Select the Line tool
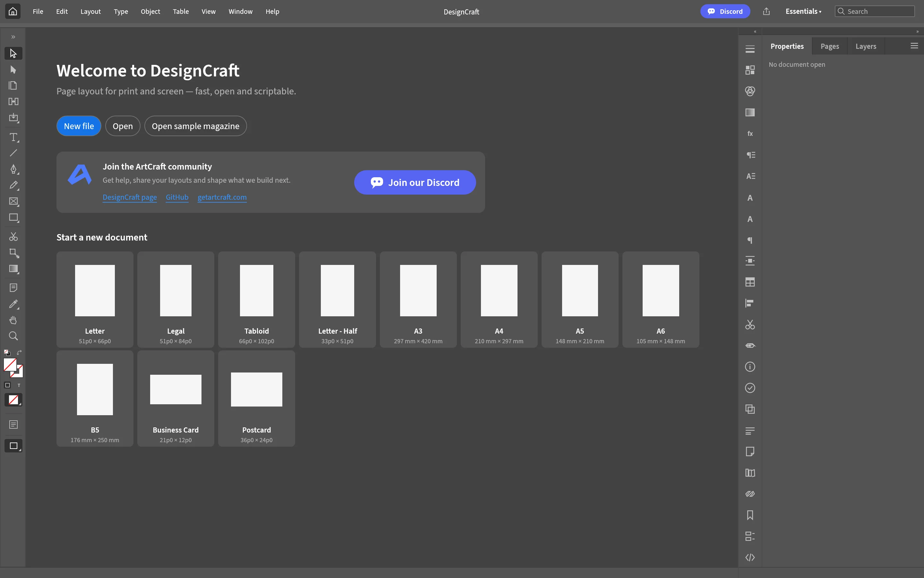 [x=13, y=153]
